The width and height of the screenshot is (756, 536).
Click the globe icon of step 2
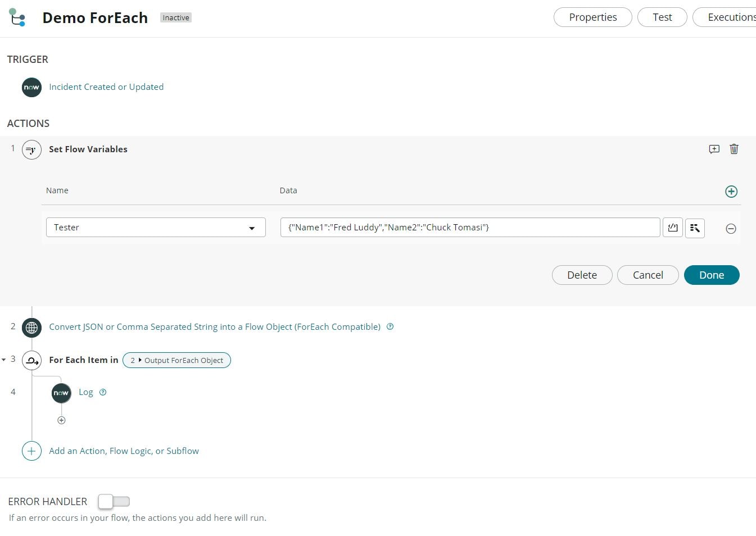(31, 327)
